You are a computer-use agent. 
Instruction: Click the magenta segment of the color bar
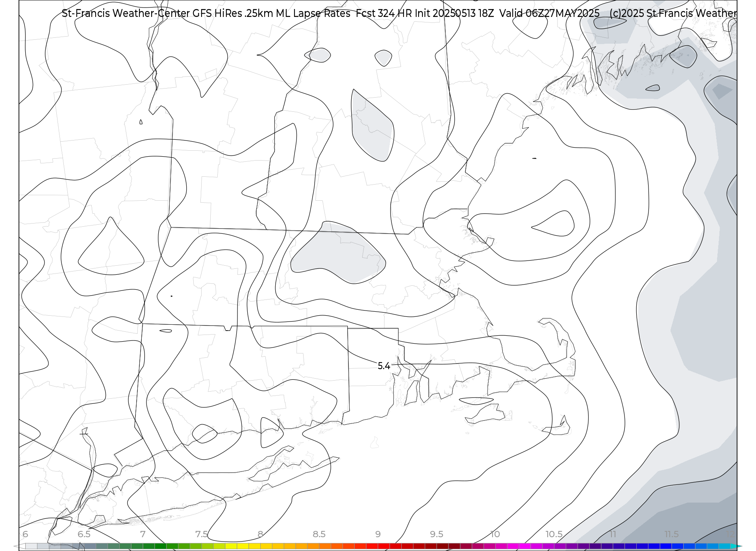(525, 546)
